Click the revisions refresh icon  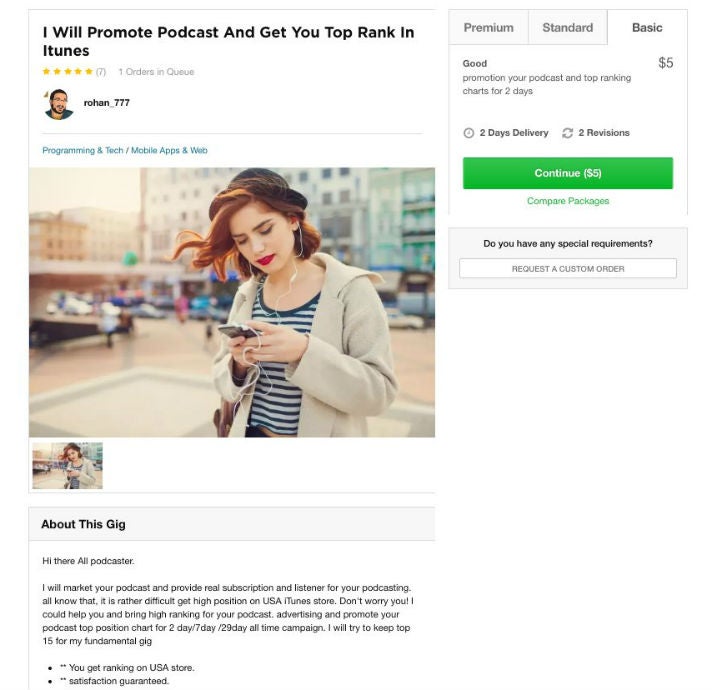tap(568, 133)
